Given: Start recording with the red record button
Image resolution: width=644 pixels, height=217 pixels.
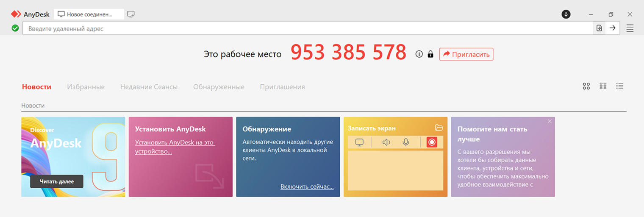Looking at the screenshot, I should (x=432, y=142).
